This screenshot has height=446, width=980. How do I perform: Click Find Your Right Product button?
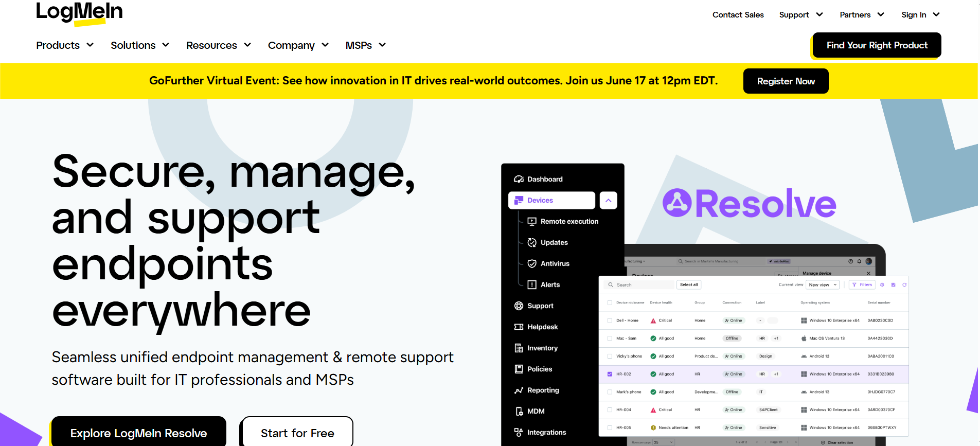877,45
